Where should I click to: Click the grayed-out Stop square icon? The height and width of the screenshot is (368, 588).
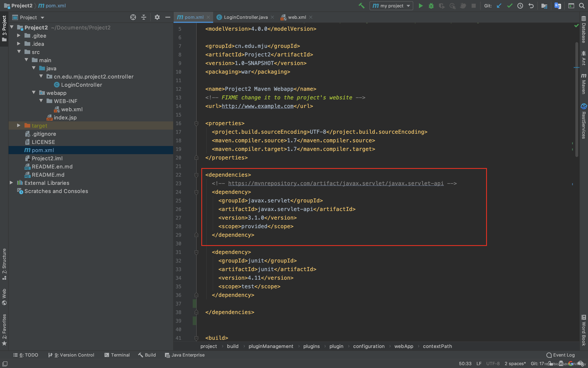pos(473,6)
